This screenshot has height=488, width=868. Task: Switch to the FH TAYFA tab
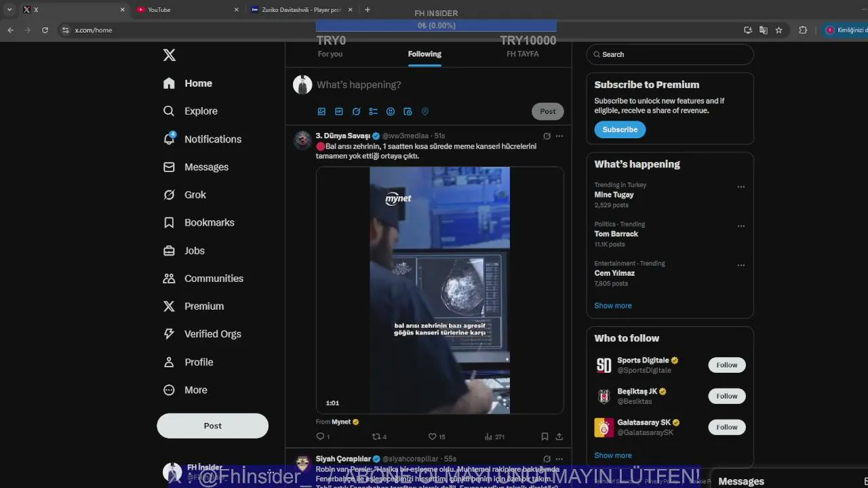point(523,54)
